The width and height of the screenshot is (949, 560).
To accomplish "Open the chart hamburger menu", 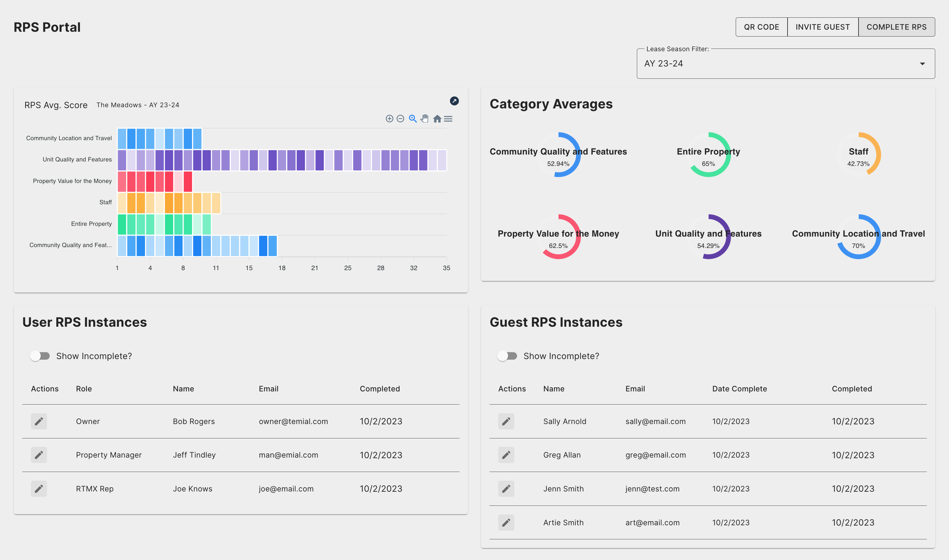I will click(x=448, y=119).
